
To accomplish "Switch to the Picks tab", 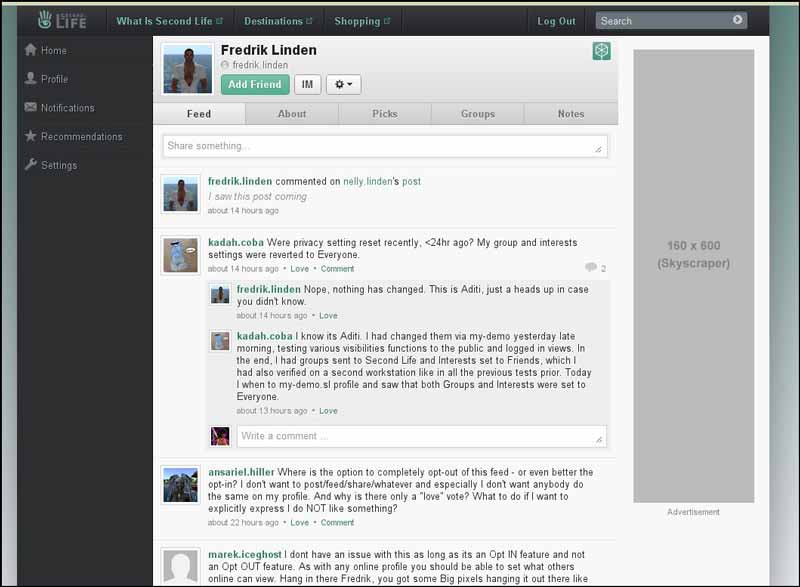I will (x=385, y=114).
